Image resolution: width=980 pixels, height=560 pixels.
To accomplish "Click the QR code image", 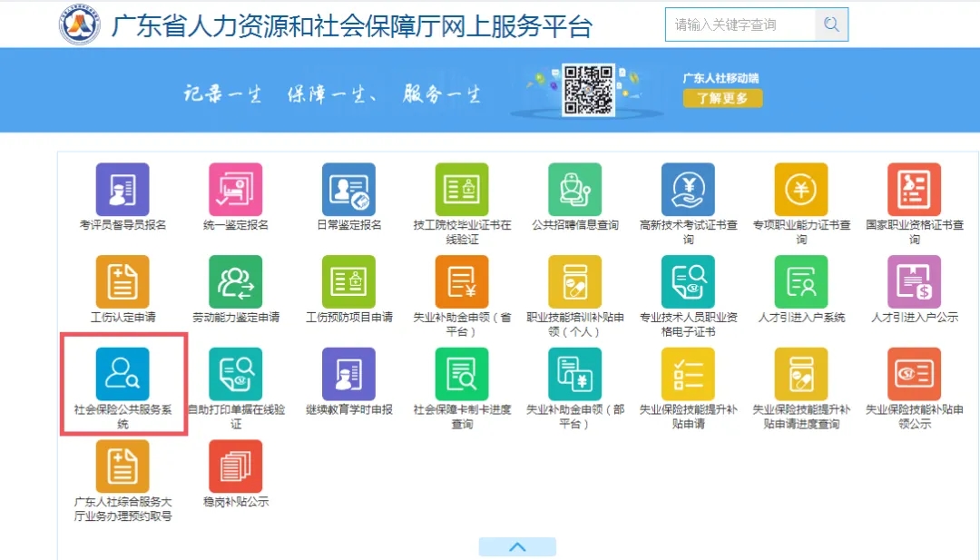I will pos(588,89).
